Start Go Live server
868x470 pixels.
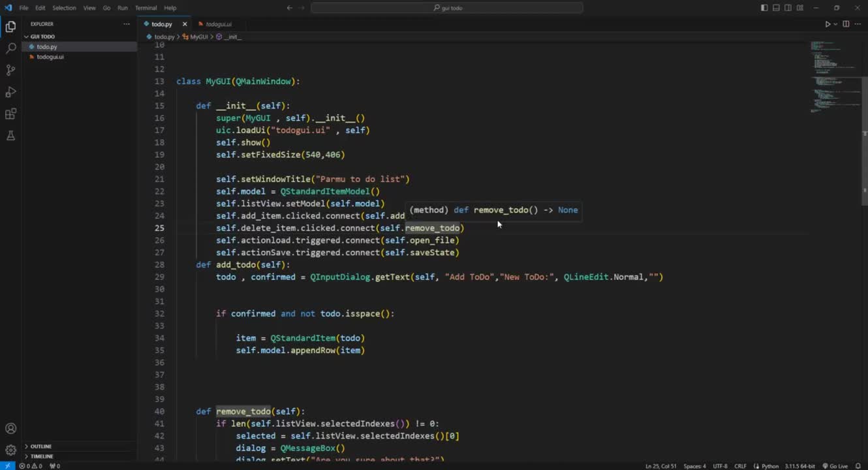click(x=834, y=466)
